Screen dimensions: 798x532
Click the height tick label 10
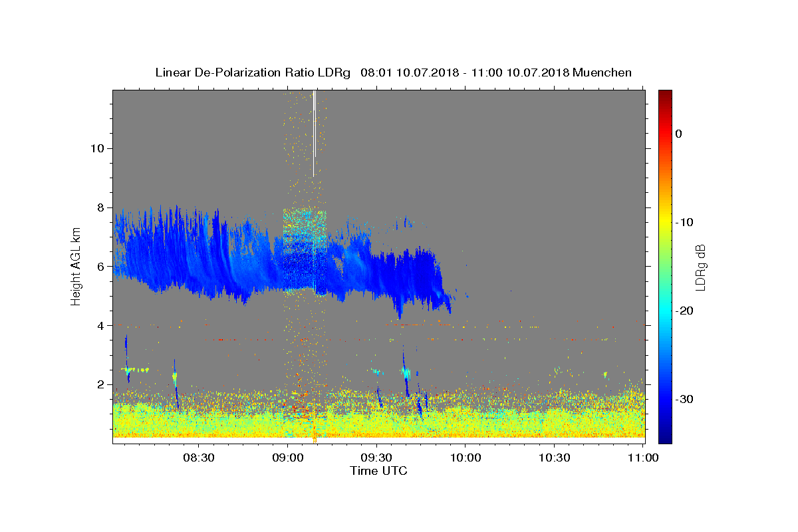tap(97, 148)
